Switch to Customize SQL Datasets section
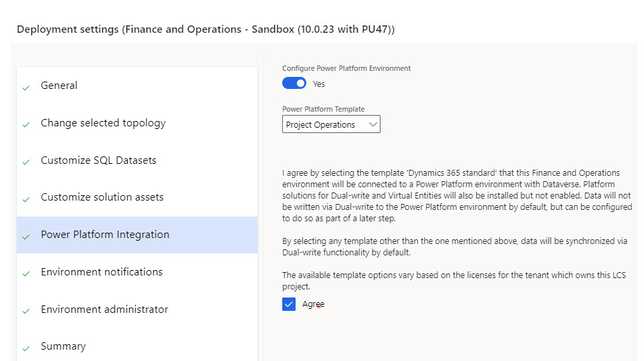The height and width of the screenshot is (361, 644). click(x=98, y=160)
